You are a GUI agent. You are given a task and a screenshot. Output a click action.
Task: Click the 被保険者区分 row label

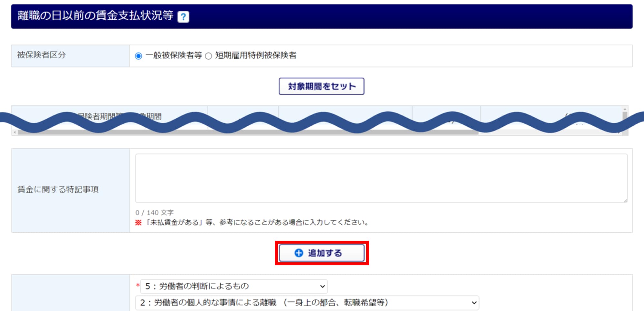point(41,55)
